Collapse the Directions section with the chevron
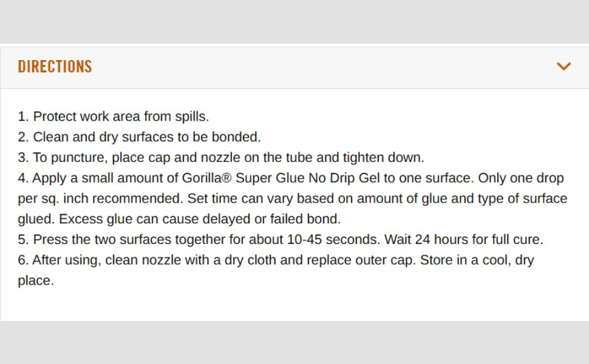This screenshot has width=589, height=364. click(563, 66)
